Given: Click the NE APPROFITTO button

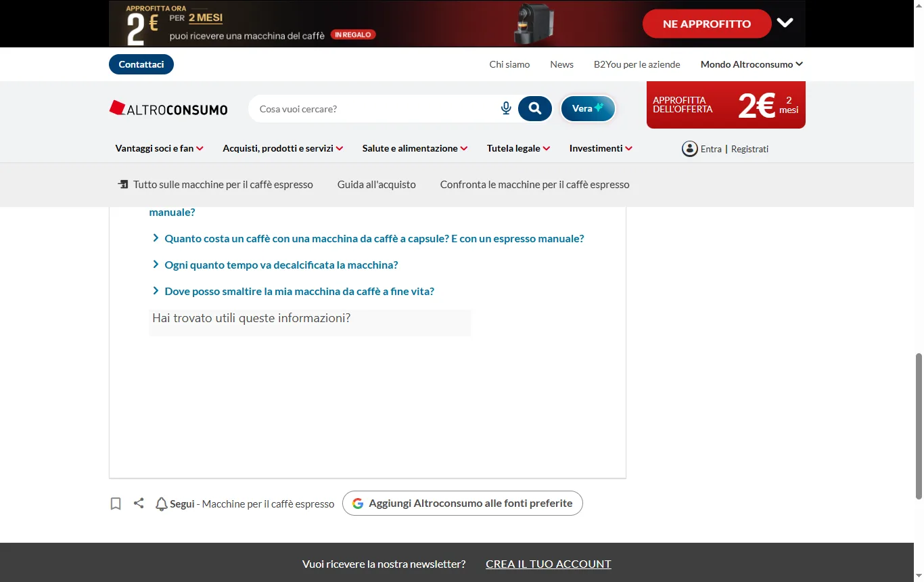Looking at the screenshot, I should (707, 24).
